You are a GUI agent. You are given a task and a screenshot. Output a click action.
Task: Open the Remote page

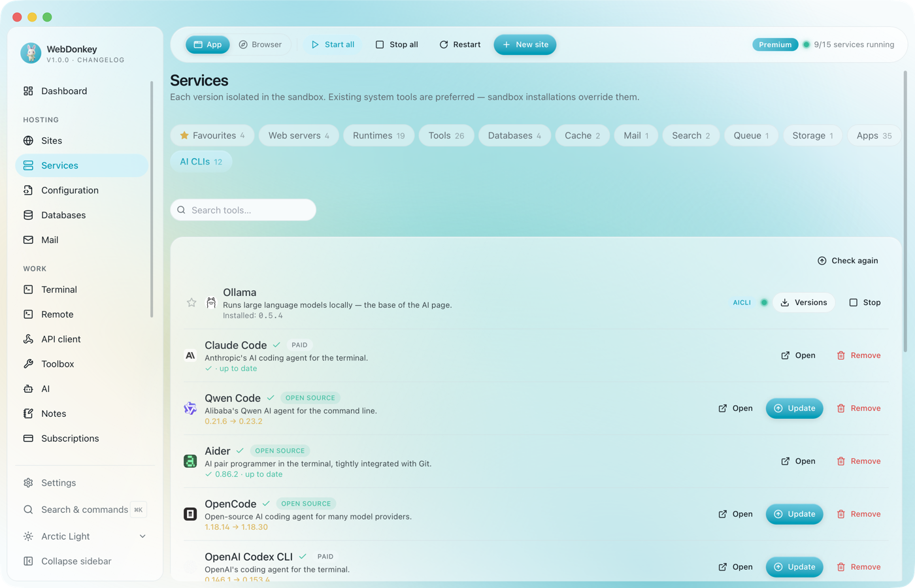(82, 314)
